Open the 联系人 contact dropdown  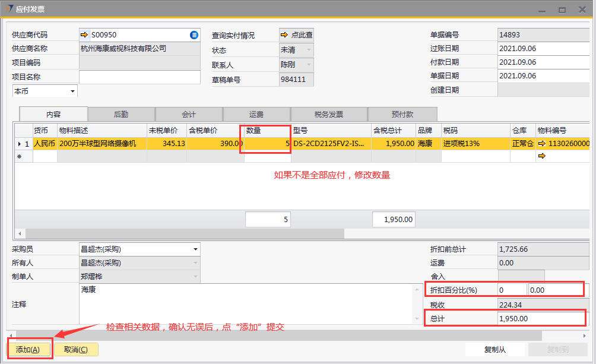click(x=309, y=64)
